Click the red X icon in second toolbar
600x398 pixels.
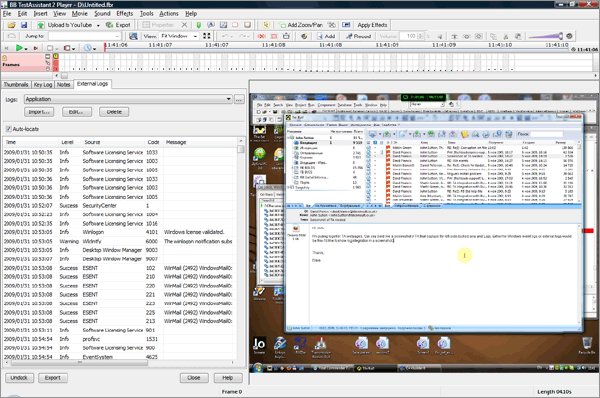tap(261, 36)
